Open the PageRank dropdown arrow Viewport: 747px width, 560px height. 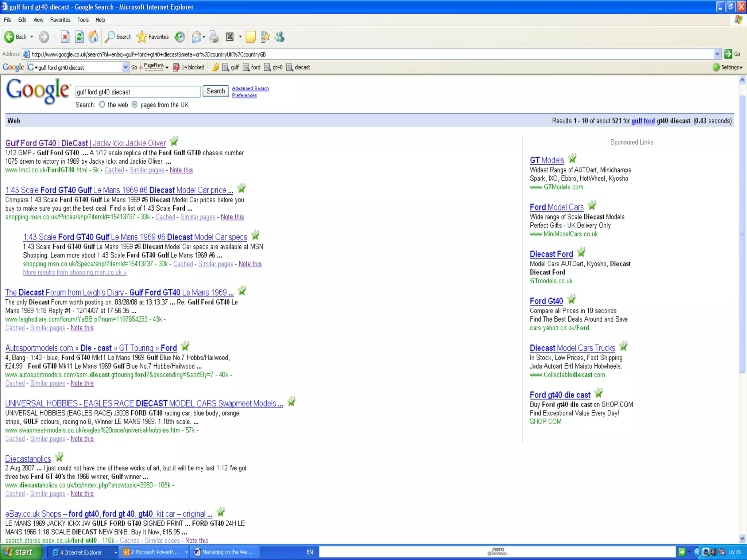[167, 67]
